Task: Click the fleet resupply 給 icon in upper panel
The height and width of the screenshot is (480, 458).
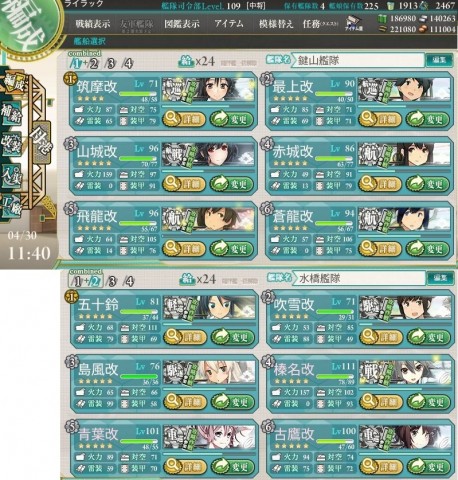Action: click(186, 61)
